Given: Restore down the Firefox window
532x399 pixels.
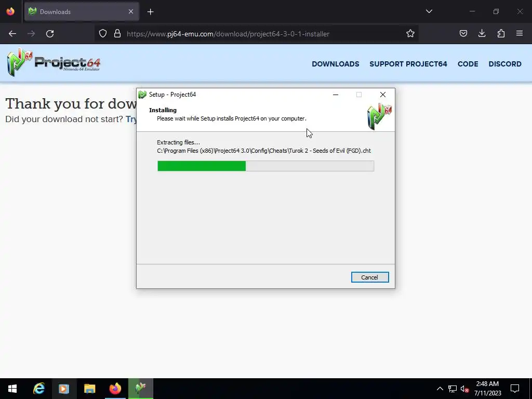Looking at the screenshot, I should (x=496, y=11).
